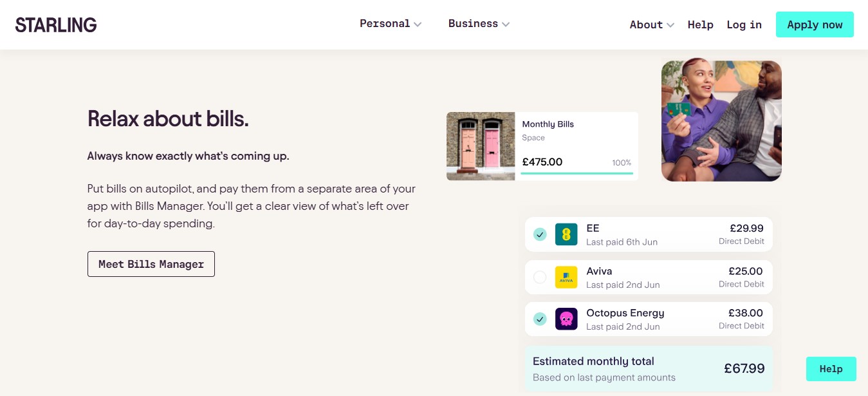Expand the About menu chevron
868x396 pixels.
(x=670, y=25)
